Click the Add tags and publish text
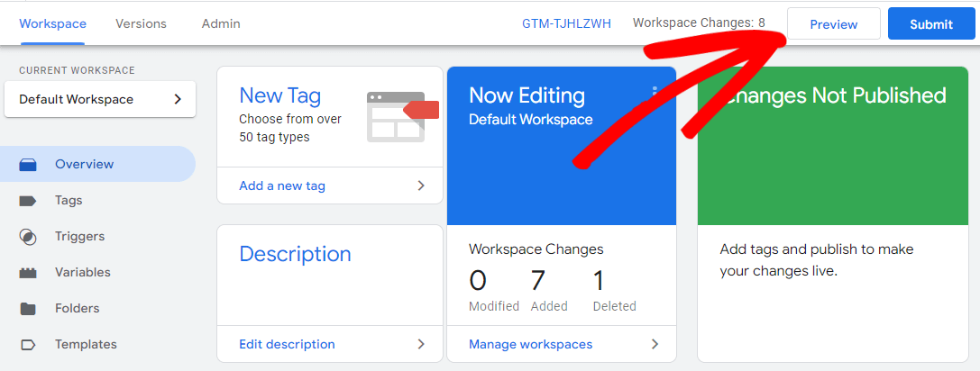This screenshot has width=980, height=371. [816, 260]
